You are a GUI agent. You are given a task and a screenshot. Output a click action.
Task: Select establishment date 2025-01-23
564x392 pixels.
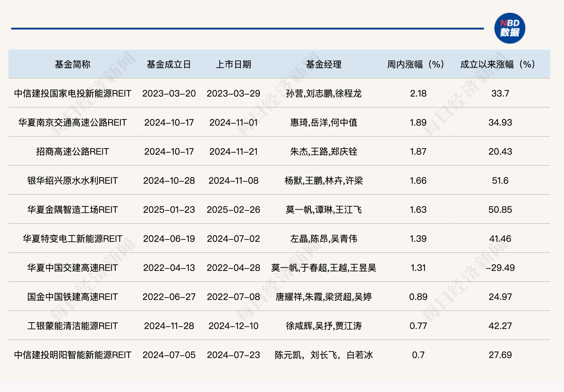coord(169,210)
